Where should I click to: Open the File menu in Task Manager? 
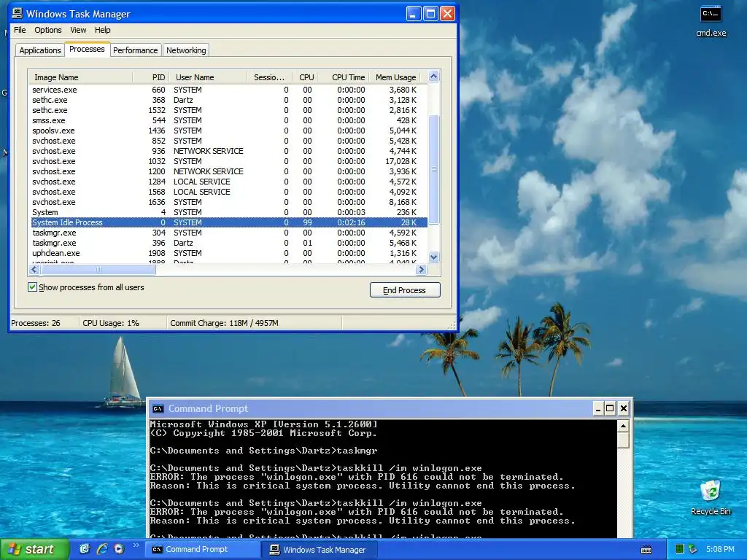pos(20,30)
